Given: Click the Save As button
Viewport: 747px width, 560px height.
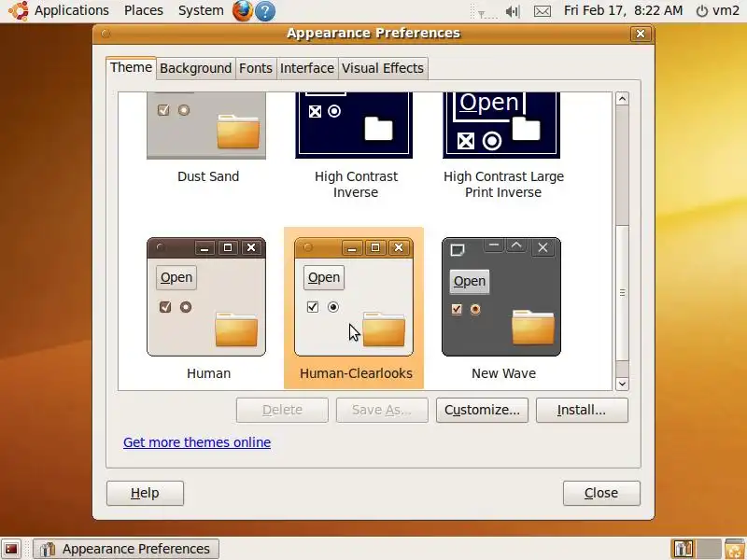Looking at the screenshot, I should [382, 410].
